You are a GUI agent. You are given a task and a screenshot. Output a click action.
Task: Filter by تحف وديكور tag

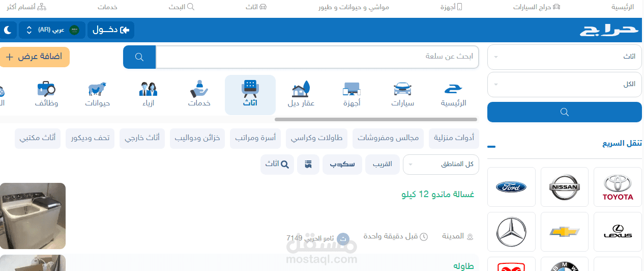[90, 138]
